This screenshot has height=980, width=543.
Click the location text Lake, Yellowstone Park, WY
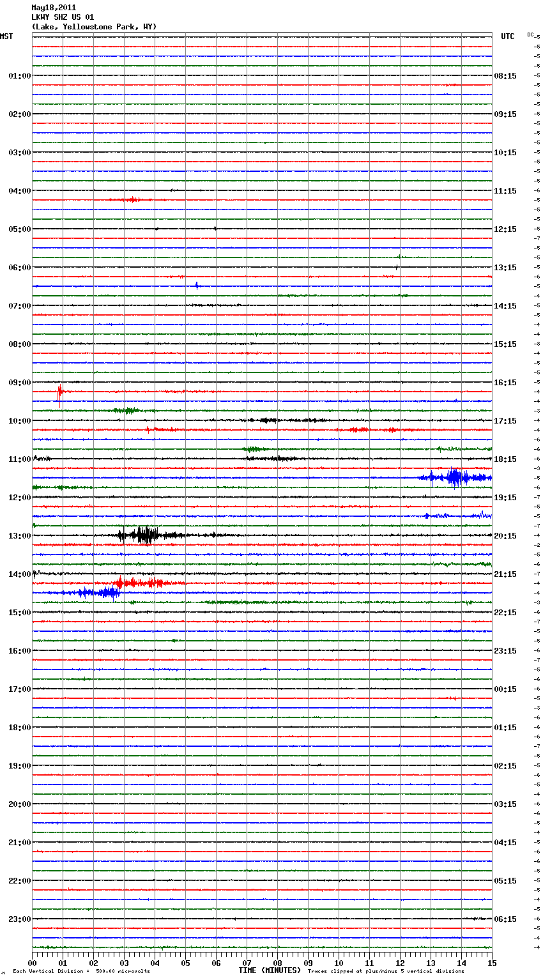point(94,27)
